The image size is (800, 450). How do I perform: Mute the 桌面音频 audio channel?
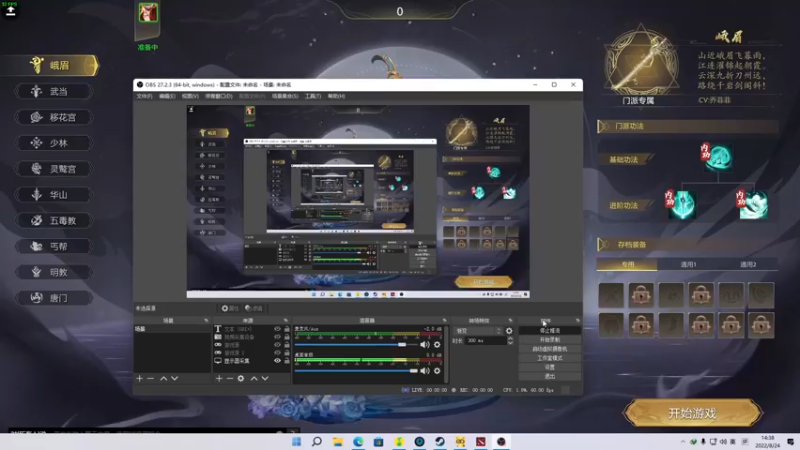point(424,371)
